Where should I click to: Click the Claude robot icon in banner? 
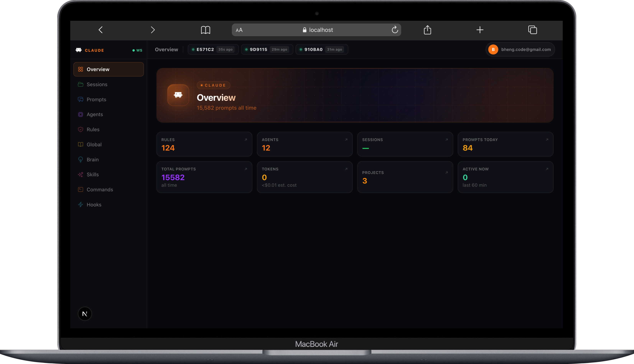[178, 95]
